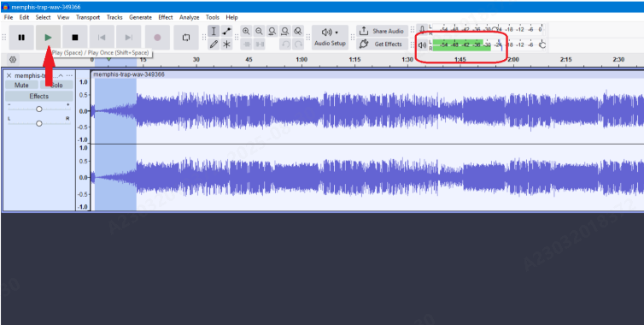Choose the Multi-tool asterisk icon

(x=226, y=44)
